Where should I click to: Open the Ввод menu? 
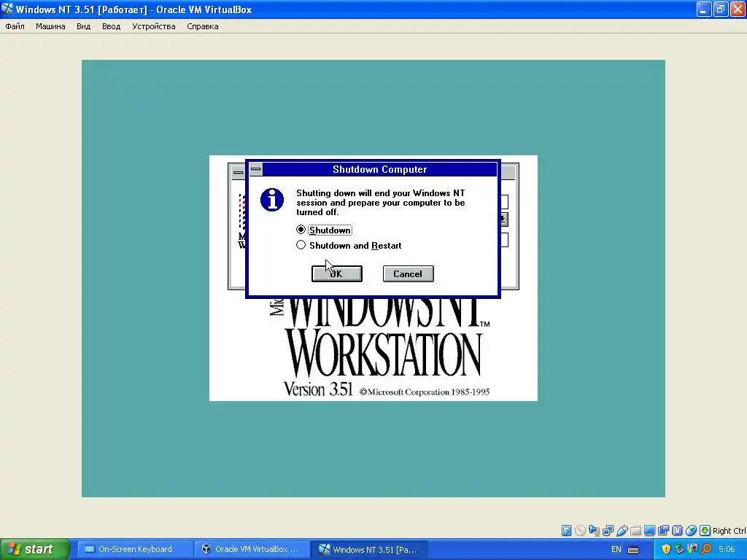pyautogui.click(x=111, y=26)
